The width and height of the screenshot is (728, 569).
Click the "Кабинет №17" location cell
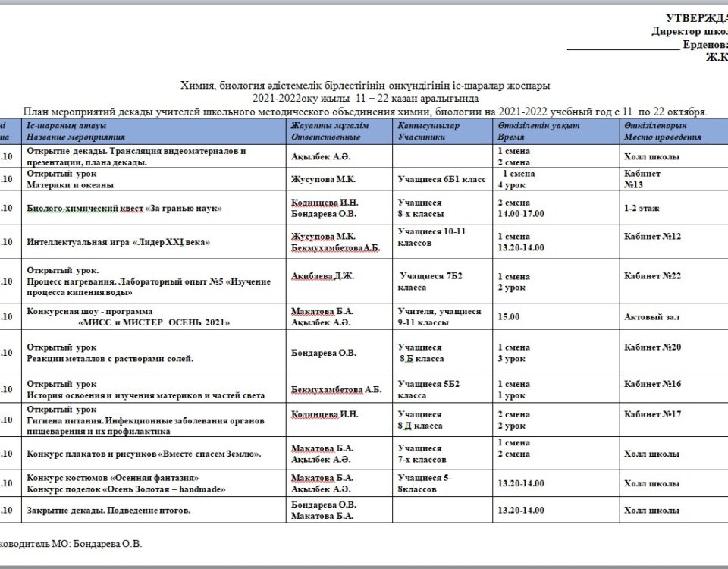pyautogui.click(x=652, y=414)
